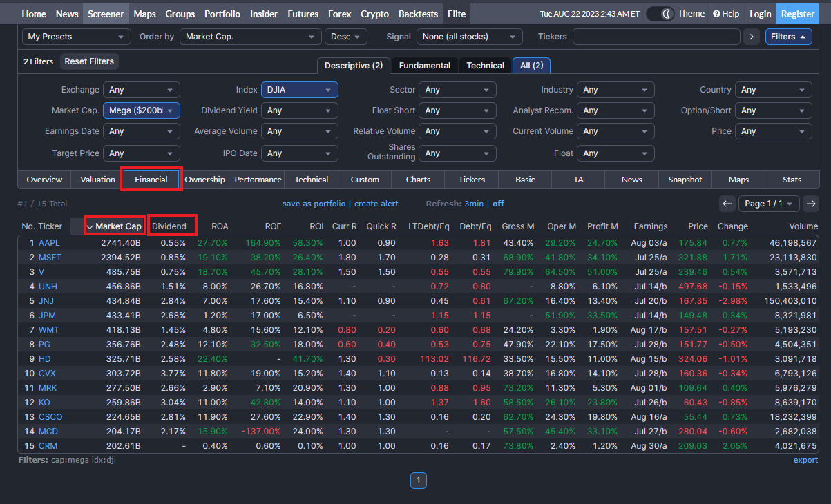The width and height of the screenshot is (831, 504).
Task: Open the IPO Date filter dropdown
Action: 300,153
